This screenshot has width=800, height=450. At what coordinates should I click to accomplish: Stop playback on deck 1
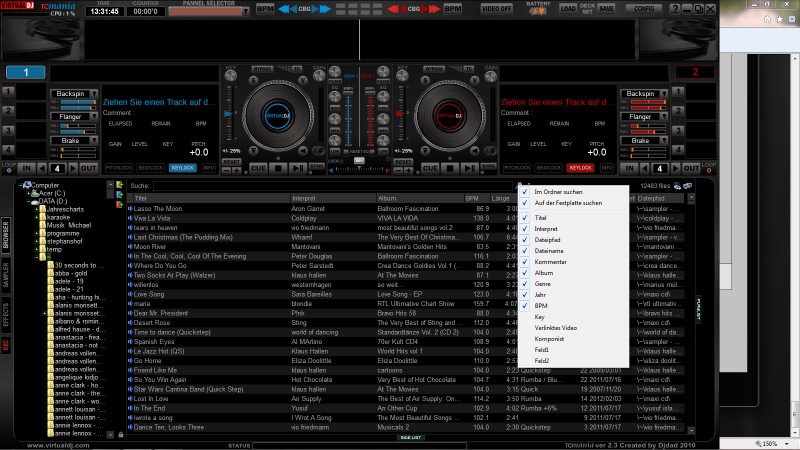pyautogui.click(x=278, y=168)
